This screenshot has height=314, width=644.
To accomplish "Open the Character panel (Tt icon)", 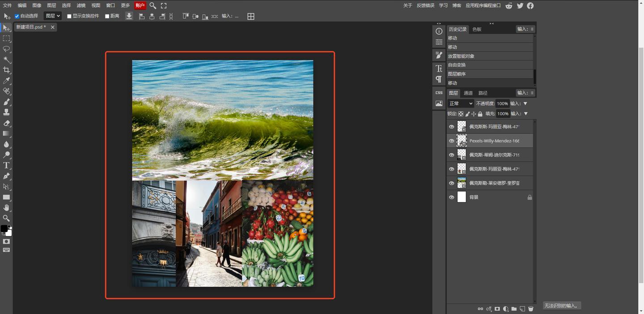I will [x=439, y=69].
